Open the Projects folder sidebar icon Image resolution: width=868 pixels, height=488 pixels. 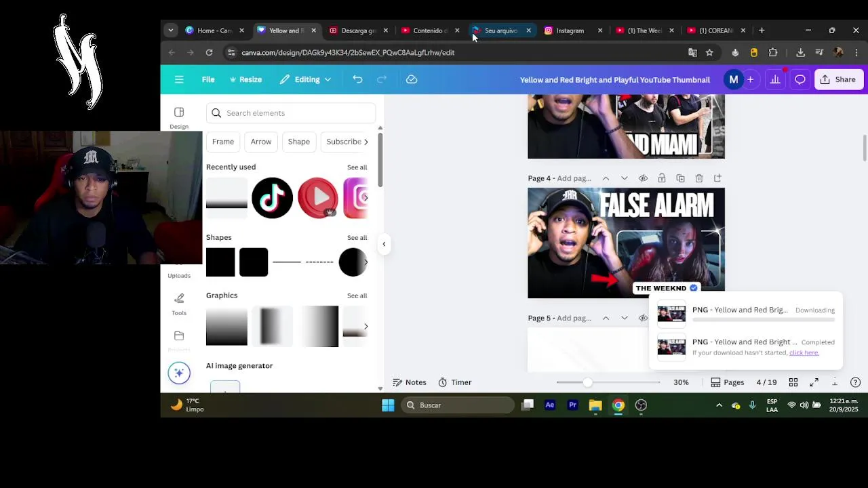[179, 336]
